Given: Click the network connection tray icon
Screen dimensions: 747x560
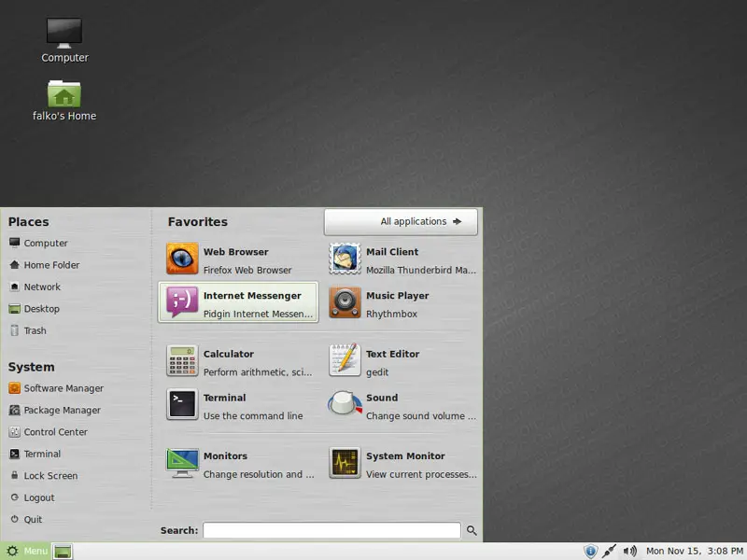Looking at the screenshot, I should pos(609,551).
